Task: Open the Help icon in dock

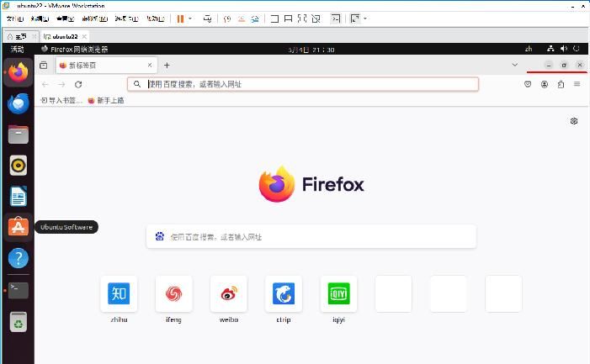Action: 18,258
